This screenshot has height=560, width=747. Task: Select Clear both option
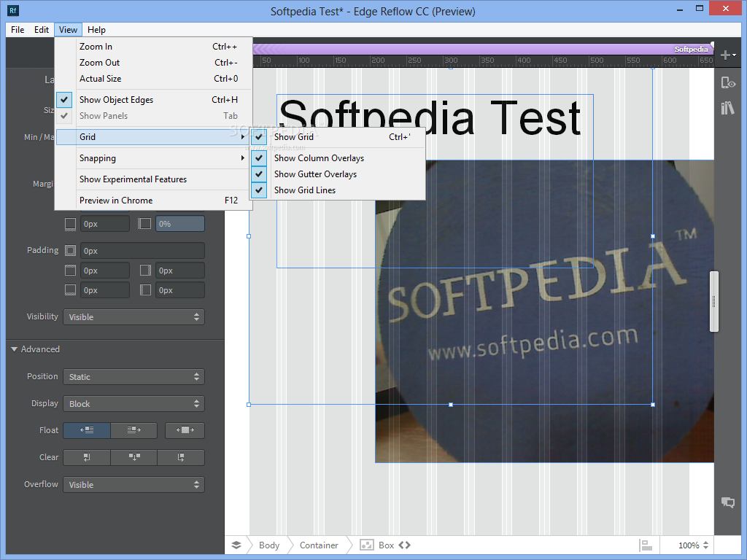point(134,457)
